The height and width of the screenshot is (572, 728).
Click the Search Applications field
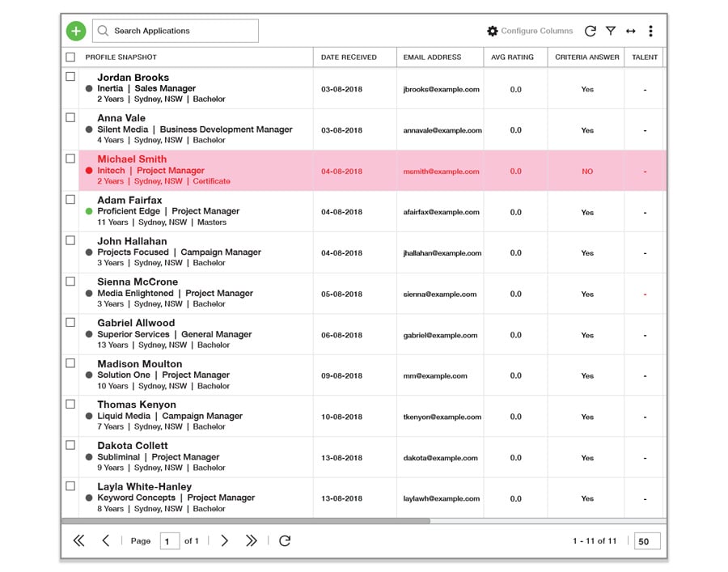[176, 31]
